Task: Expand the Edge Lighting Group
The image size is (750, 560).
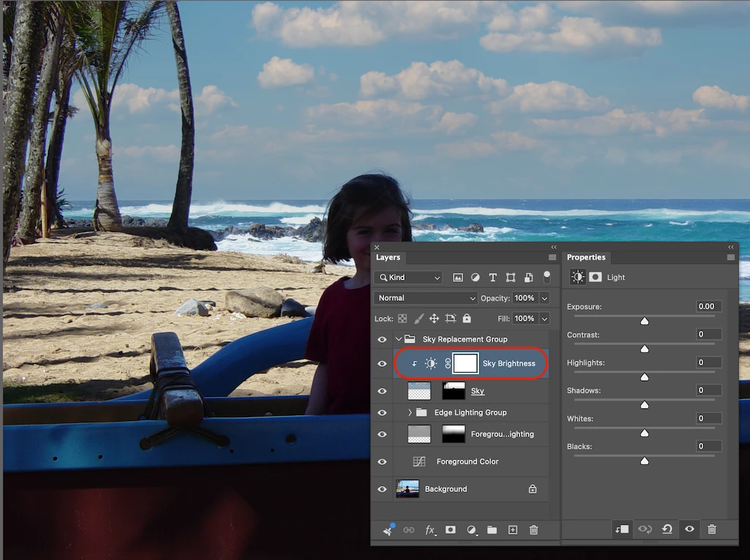Action: [x=410, y=413]
